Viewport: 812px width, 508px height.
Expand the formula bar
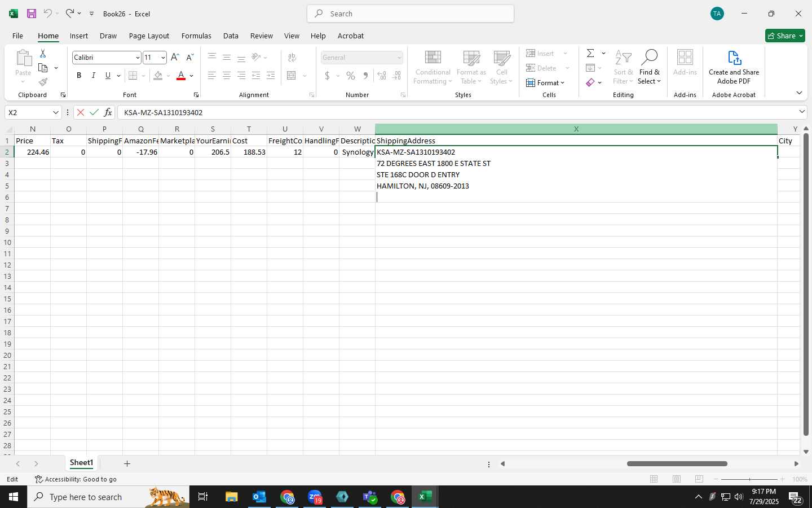[802, 112]
